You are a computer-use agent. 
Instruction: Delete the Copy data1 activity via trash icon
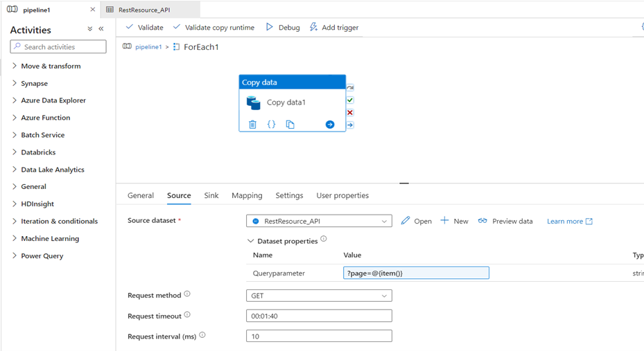252,125
